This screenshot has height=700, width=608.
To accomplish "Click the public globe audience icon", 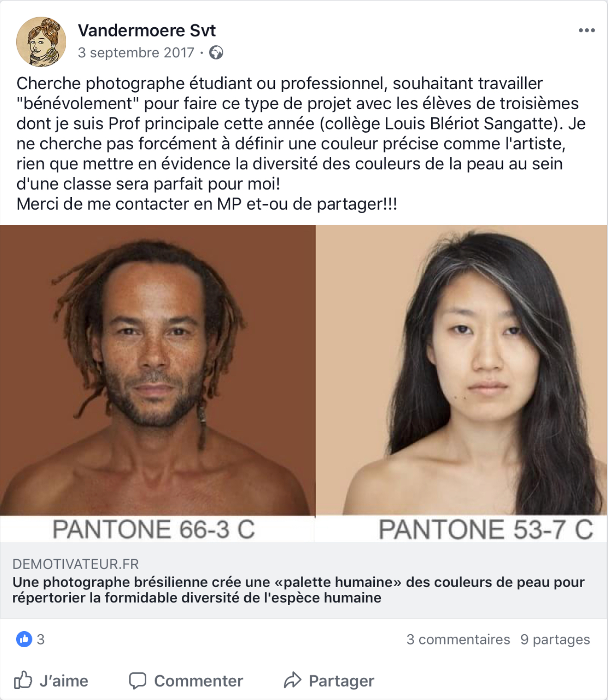I will 216,53.
